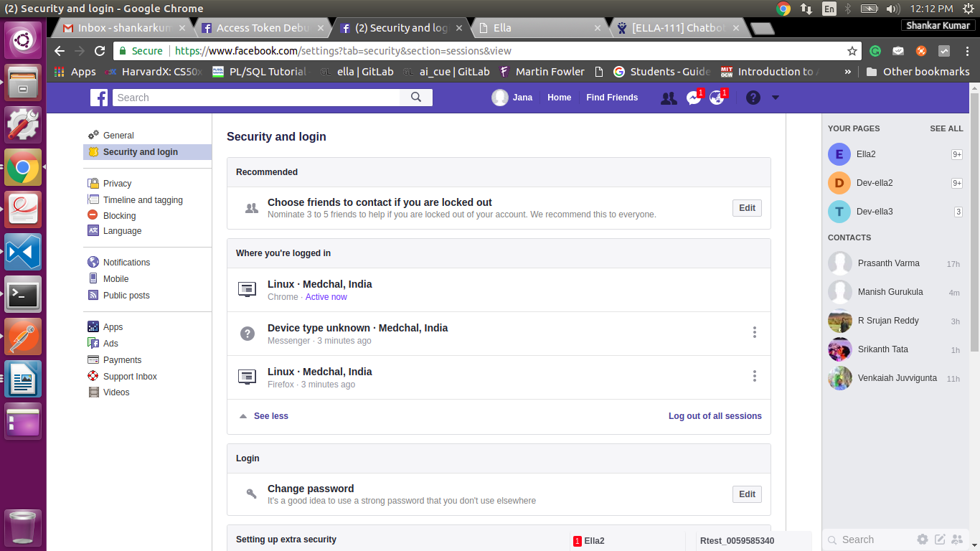Screen dimensions: 980x551
Task: Open Mobile settings
Action: click(116, 279)
